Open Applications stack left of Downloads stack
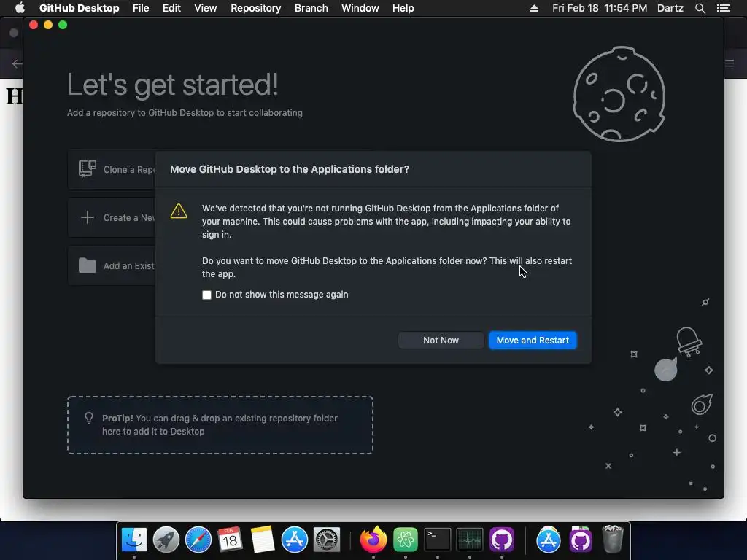 point(549,540)
